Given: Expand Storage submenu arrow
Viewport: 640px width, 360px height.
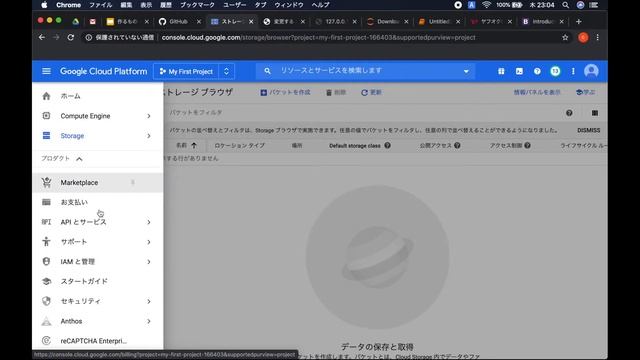Looking at the screenshot, I should point(149,136).
